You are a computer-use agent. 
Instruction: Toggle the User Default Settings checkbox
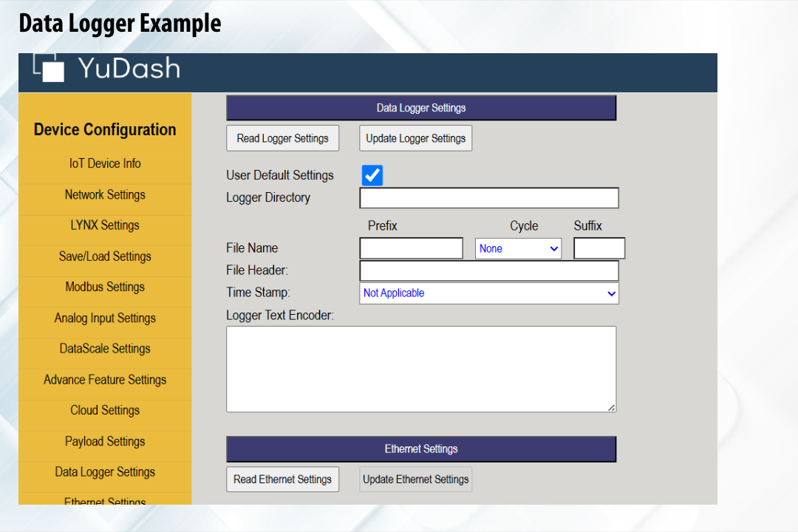pyautogui.click(x=372, y=176)
